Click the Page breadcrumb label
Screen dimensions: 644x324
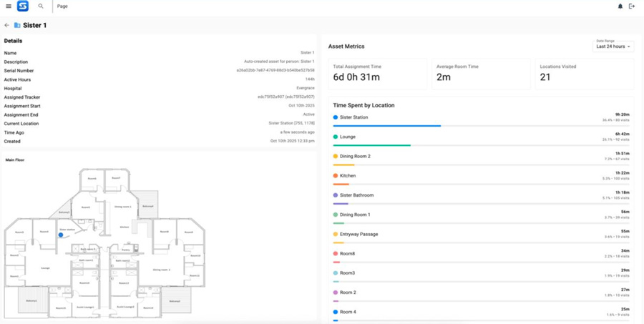click(62, 6)
